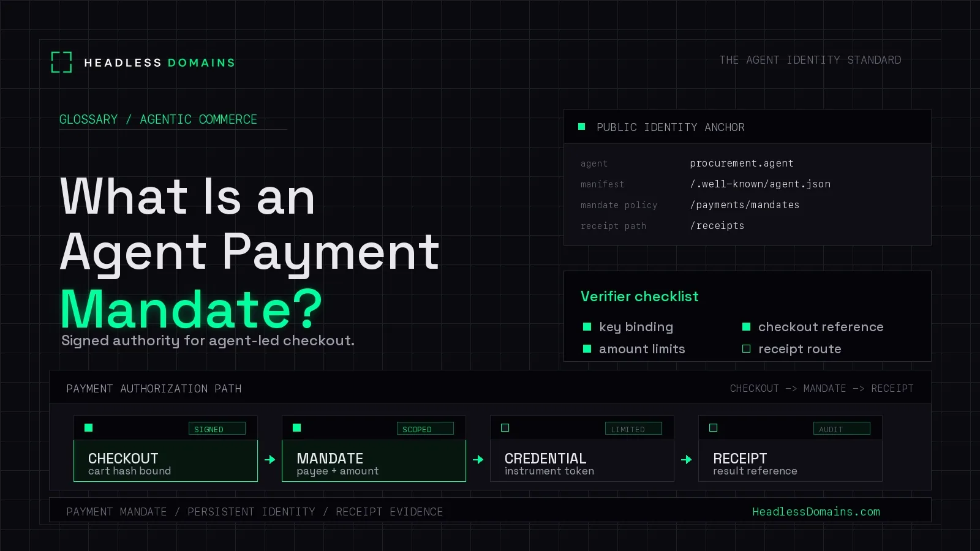980x551 pixels.
Task: Click the CREDENTIAL card empty status square
Action: coord(505,428)
